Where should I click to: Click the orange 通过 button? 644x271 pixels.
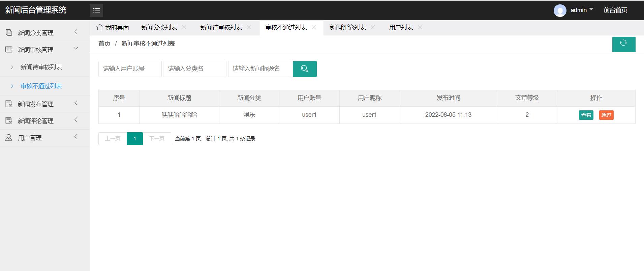tap(606, 115)
